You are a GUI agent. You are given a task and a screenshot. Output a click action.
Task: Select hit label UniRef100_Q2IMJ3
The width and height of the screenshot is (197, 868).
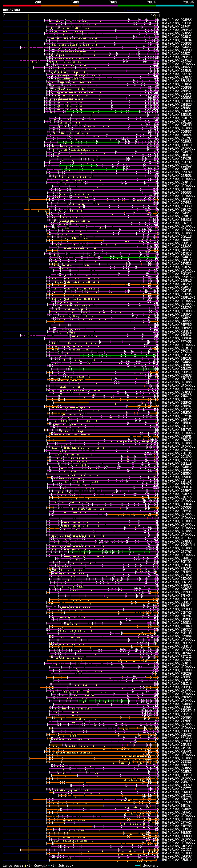tap(176, 349)
